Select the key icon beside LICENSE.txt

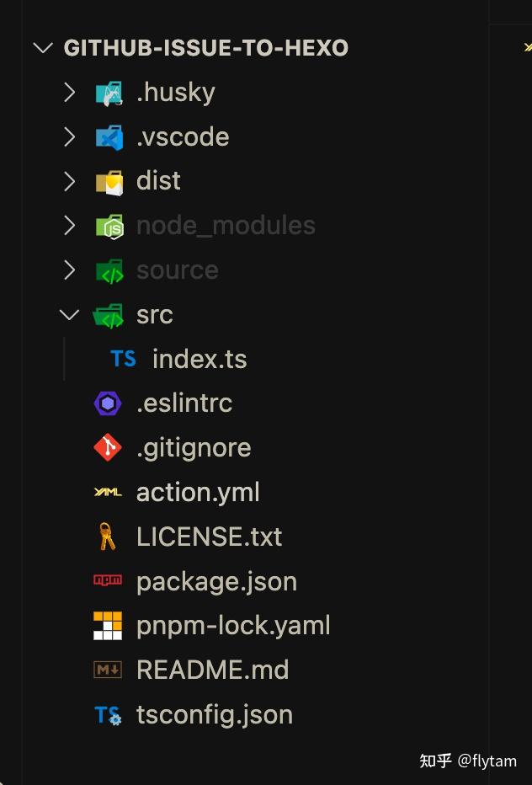pyautogui.click(x=106, y=537)
